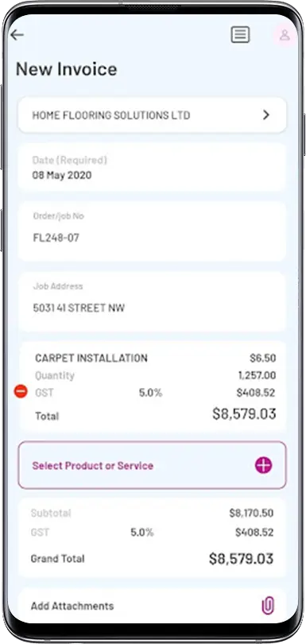Tap the magenta plus icon
The image size is (306, 644).
(263, 465)
